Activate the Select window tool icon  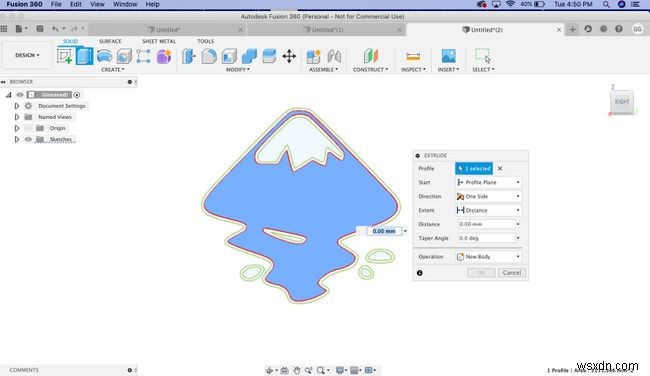click(x=483, y=56)
